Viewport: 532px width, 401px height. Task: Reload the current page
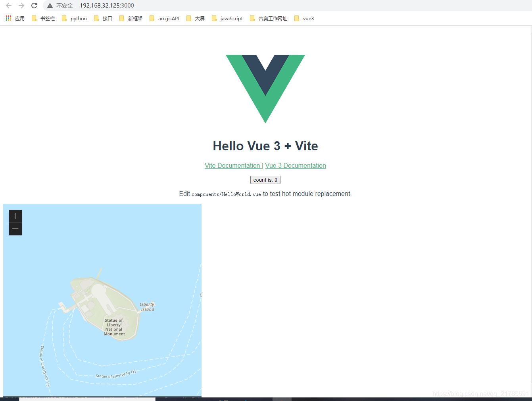[x=34, y=6]
